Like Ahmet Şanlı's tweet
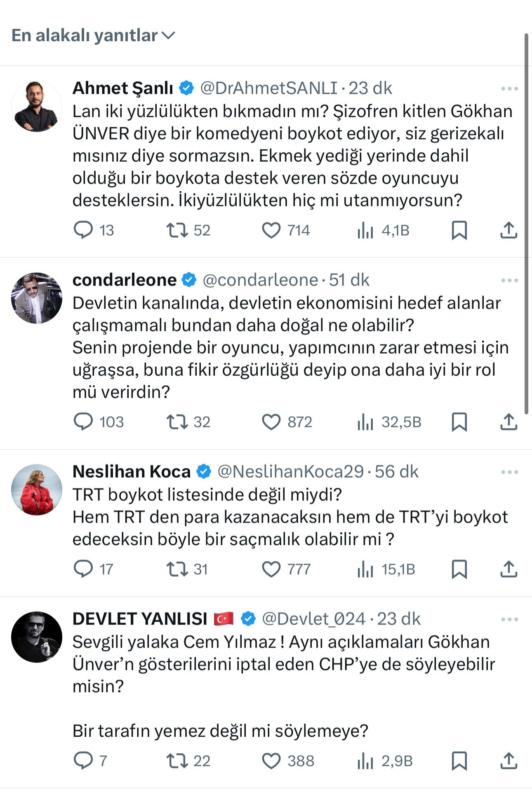 [271, 230]
